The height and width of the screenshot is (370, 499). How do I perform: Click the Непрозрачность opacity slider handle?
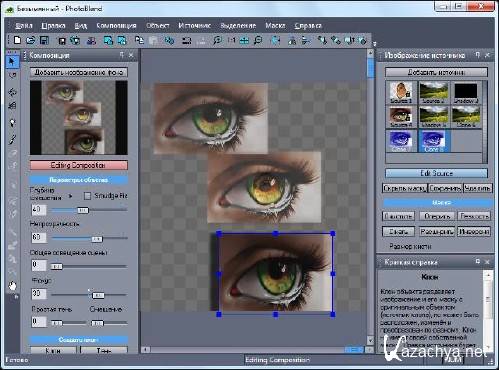pos(97,239)
